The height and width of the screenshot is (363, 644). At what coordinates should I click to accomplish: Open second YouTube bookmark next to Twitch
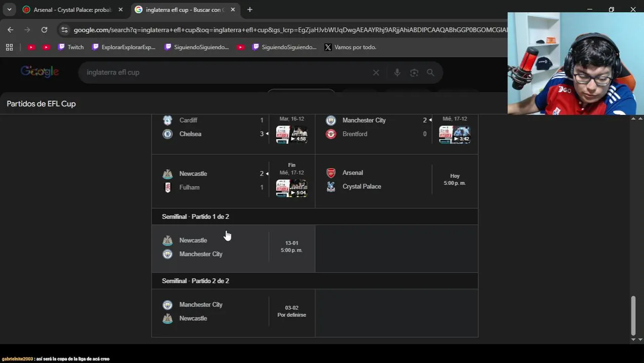pyautogui.click(x=46, y=47)
